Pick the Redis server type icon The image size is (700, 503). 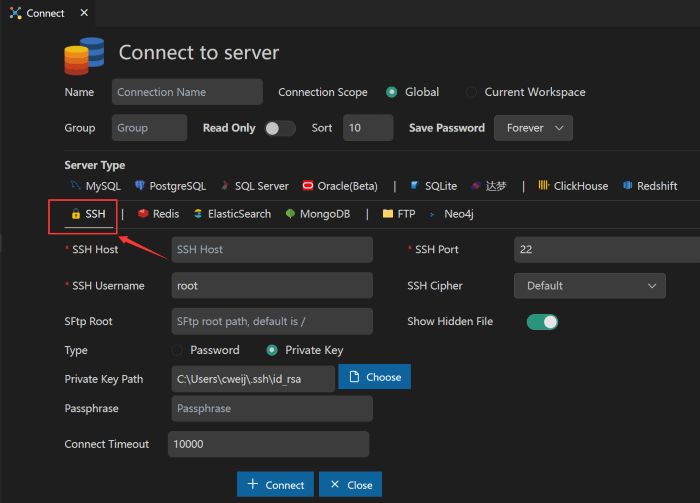tap(143, 214)
